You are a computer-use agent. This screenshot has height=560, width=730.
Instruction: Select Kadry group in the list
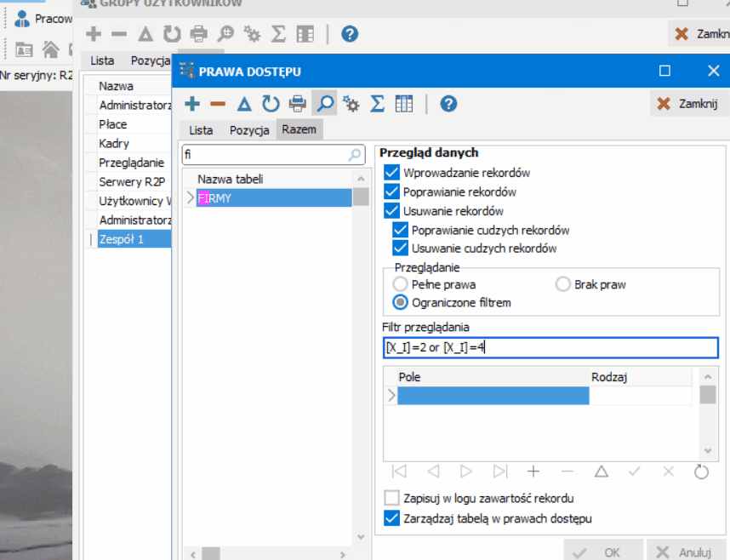click(134, 144)
